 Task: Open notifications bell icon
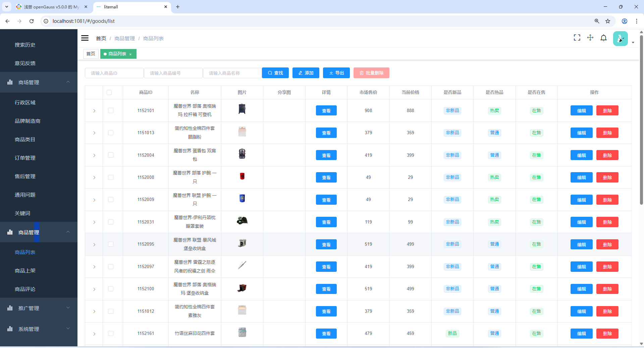click(604, 38)
